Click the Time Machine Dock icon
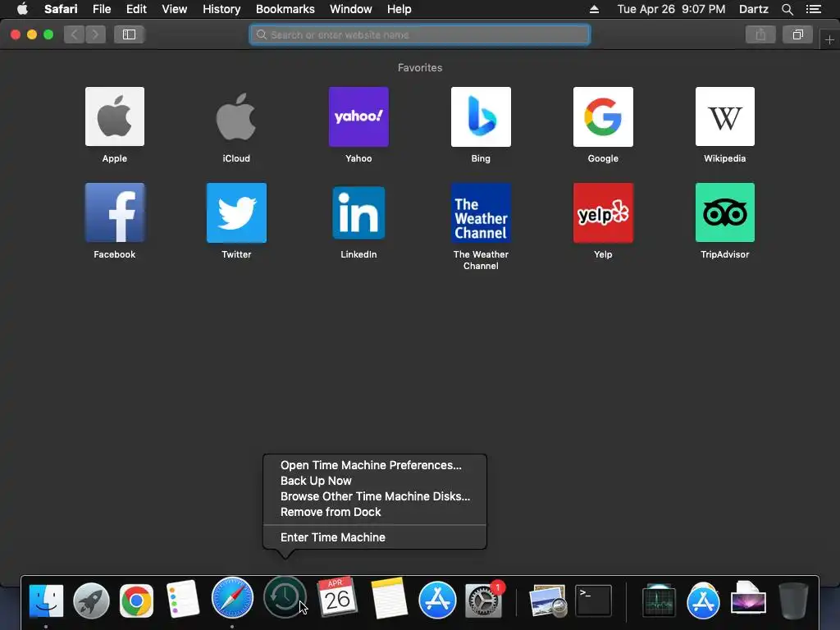Screen dimensions: 840x630 [x=285, y=597]
